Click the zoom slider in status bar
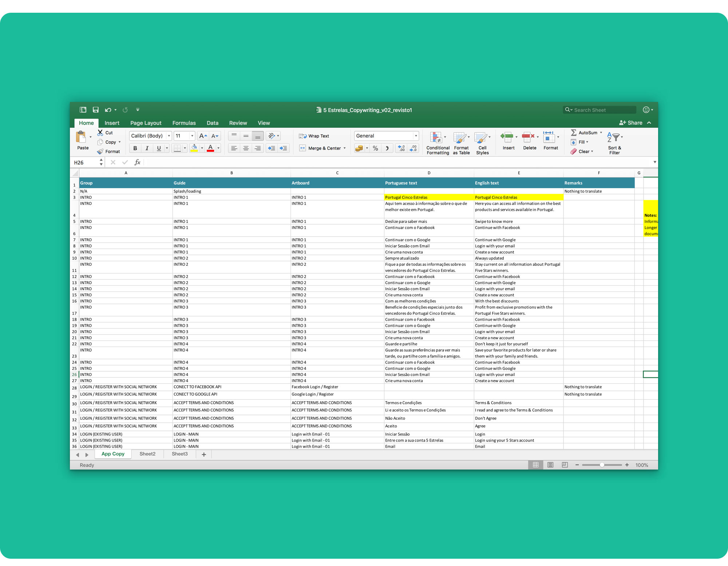 [x=602, y=465]
